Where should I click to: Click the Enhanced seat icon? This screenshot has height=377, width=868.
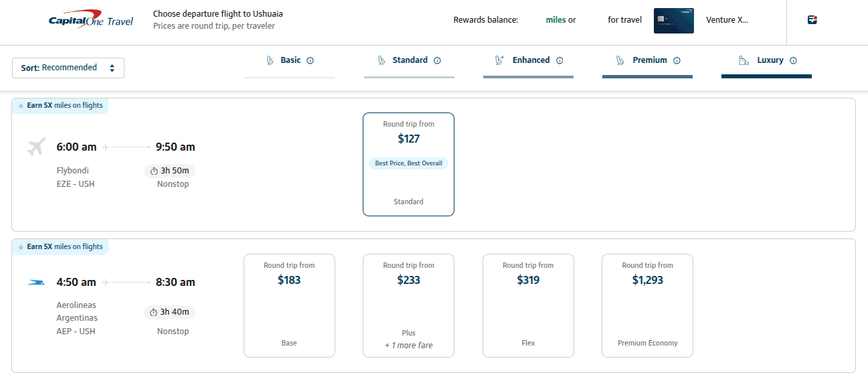499,60
